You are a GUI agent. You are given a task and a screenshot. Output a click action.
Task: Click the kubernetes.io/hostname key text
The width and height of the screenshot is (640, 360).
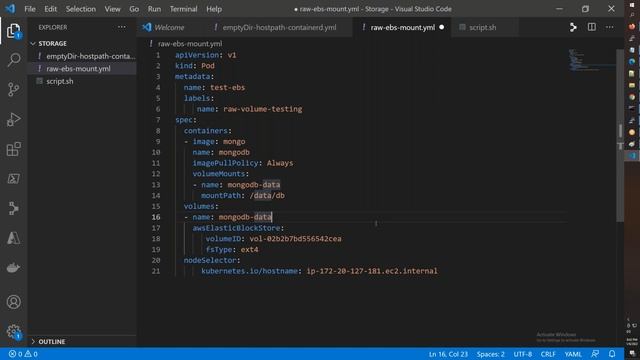[x=249, y=271]
